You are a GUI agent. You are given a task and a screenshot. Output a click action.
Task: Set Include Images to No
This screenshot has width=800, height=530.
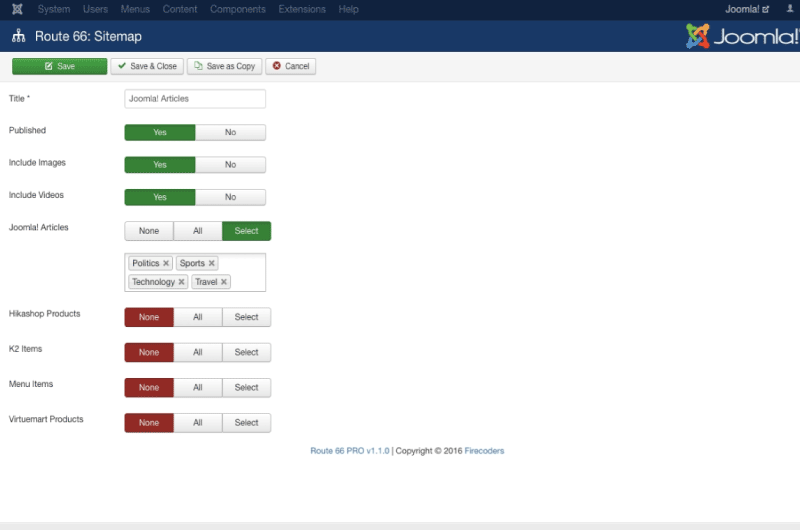click(230, 164)
